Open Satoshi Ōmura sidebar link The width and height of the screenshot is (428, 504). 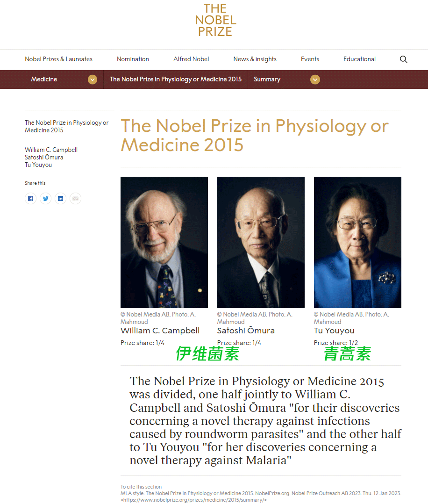click(x=44, y=158)
